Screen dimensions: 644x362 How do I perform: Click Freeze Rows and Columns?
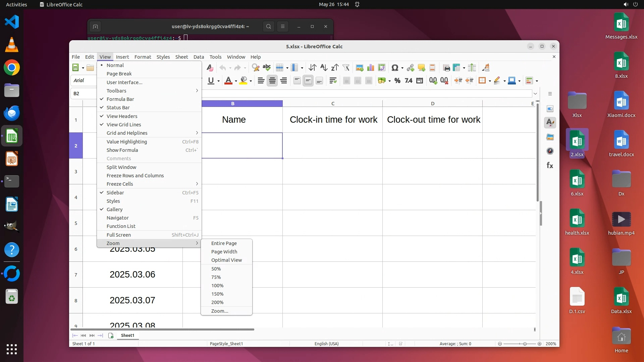[135, 176]
